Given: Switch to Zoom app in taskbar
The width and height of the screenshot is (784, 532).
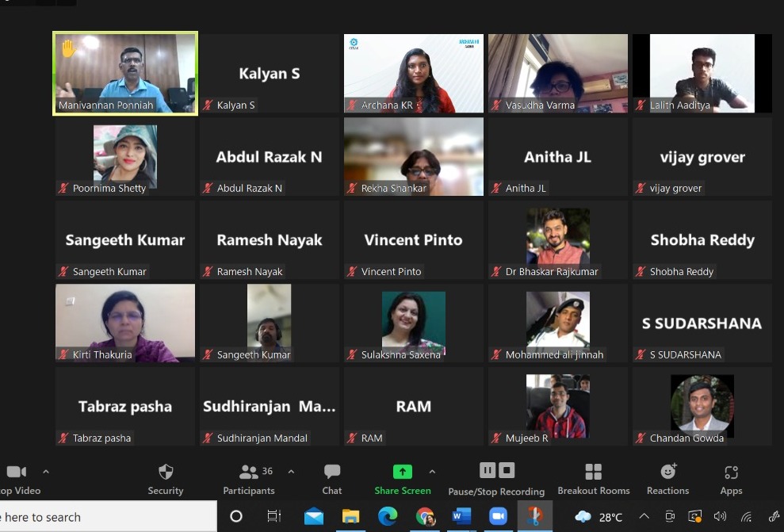Looking at the screenshot, I should 498,516.
